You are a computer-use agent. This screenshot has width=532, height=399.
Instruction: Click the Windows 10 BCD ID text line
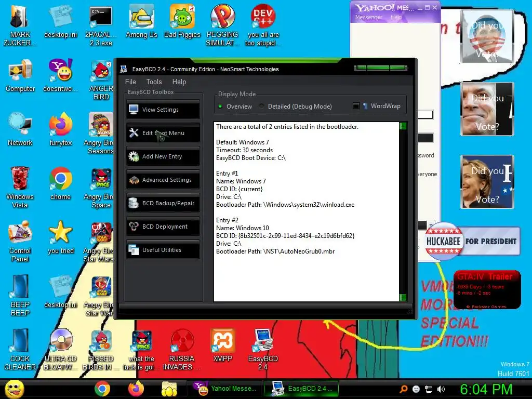click(x=285, y=235)
